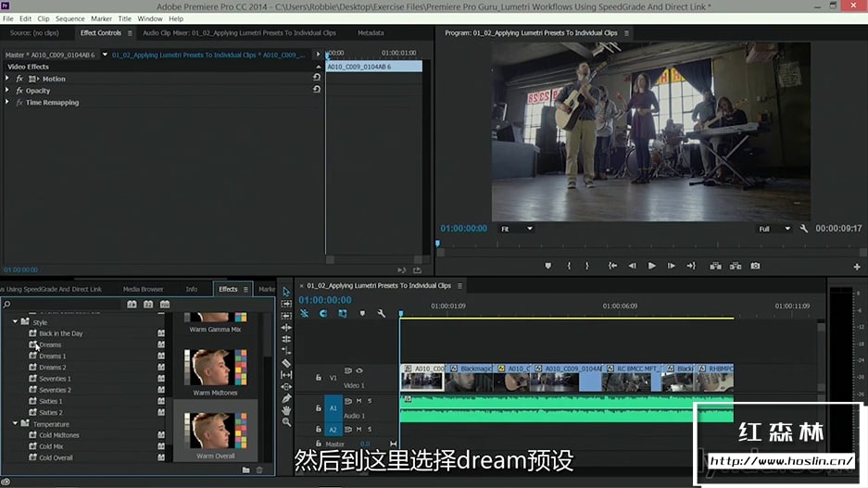Mute the A2 audio track
Viewport: 868px width, 488px height.
click(x=359, y=429)
